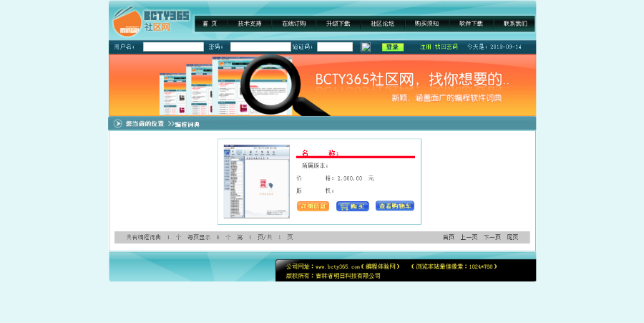The height and width of the screenshot is (323, 644).
Task: Click the www.bcty365.com footer address
Action: click(338, 266)
